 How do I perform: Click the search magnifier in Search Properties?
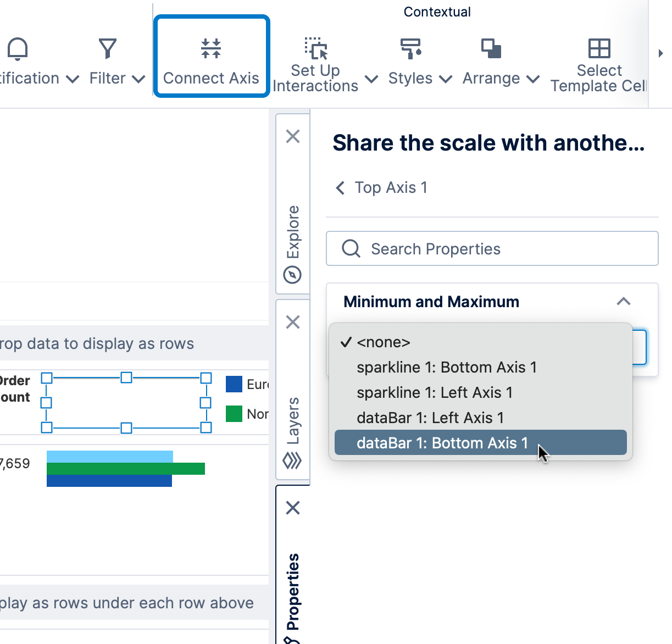351,248
